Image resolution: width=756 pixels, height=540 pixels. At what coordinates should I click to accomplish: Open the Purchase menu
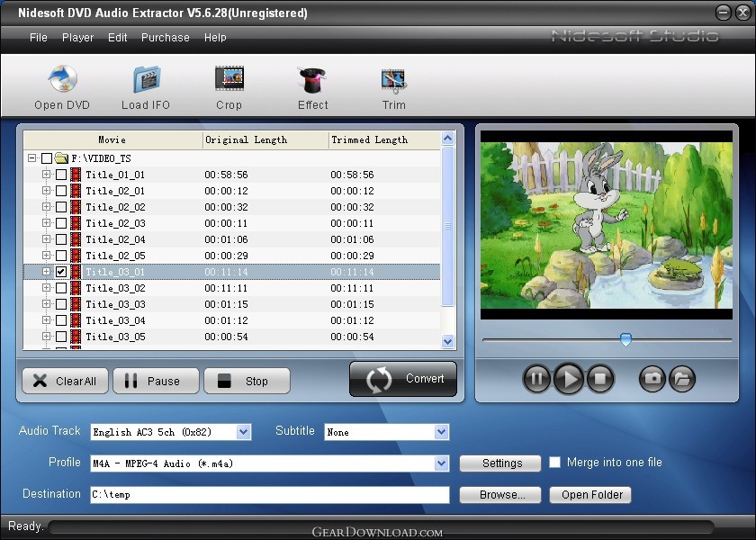(166, 38)
